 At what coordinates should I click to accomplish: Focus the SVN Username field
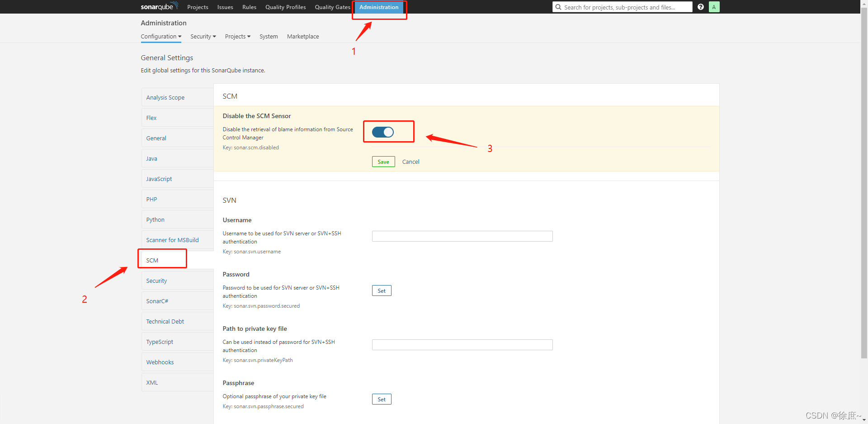coord(462,236)
